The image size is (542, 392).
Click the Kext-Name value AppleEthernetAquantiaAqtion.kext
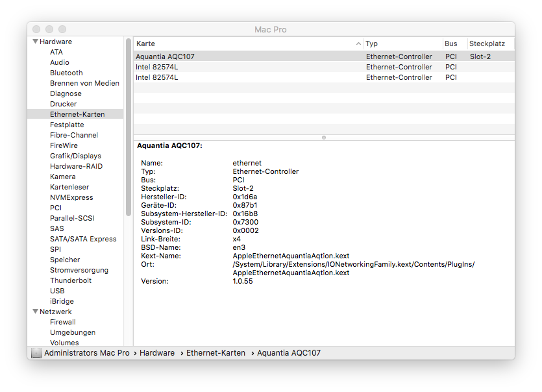[x=291, y=256]
